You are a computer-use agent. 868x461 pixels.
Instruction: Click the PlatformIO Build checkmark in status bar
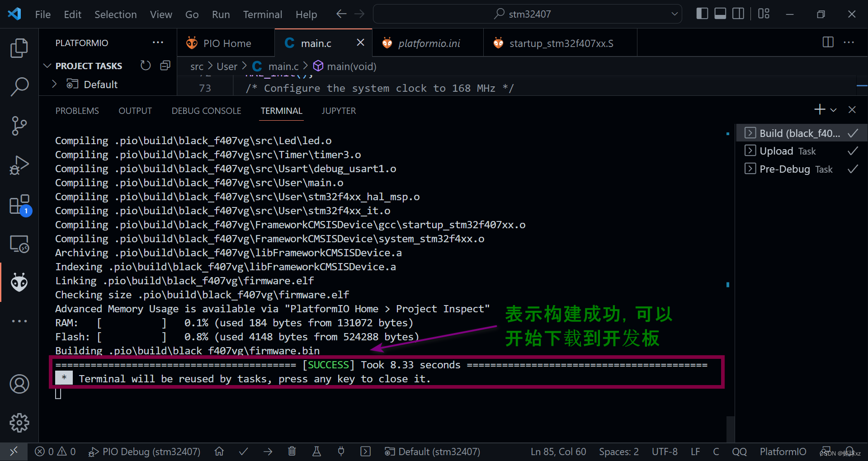pos(244,452)
